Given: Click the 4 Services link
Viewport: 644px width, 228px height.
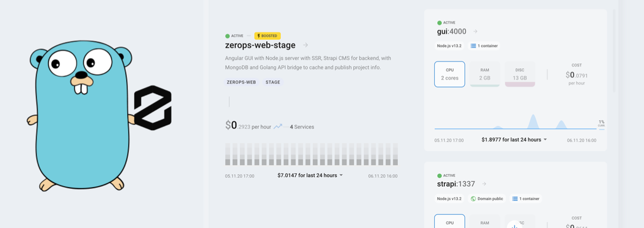Looking at the screenshot, I should click(x=302, y=127).
